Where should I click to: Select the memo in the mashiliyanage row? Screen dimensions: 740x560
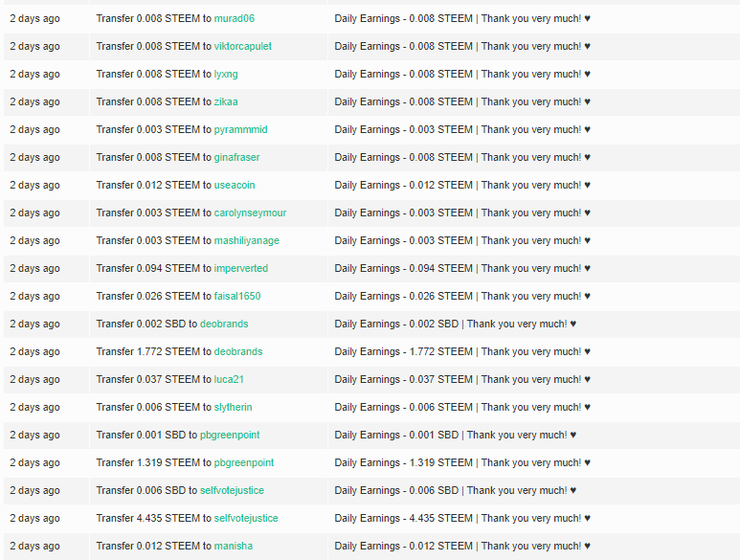[462, 241]
